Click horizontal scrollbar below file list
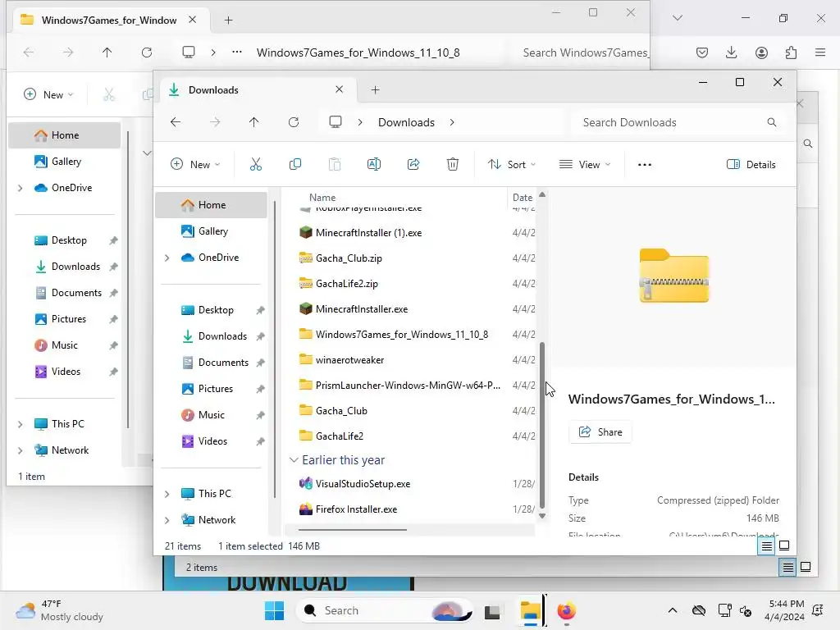This screenshot has height=630, width=840. [353, 530]
